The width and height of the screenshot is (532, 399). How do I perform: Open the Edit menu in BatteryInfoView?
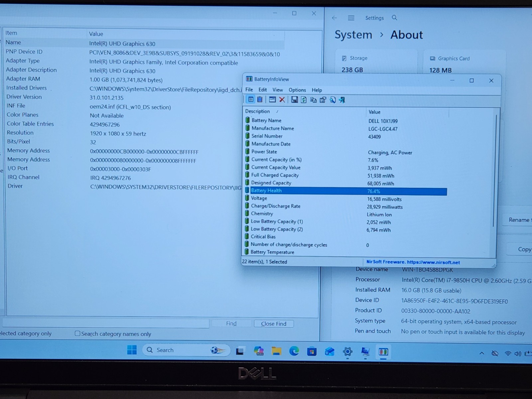263,90
